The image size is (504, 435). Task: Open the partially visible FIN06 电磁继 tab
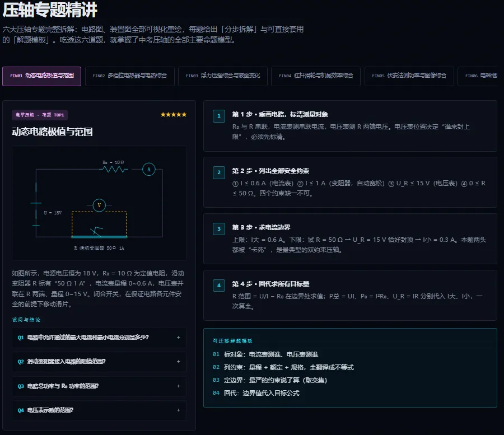[478, 76]
